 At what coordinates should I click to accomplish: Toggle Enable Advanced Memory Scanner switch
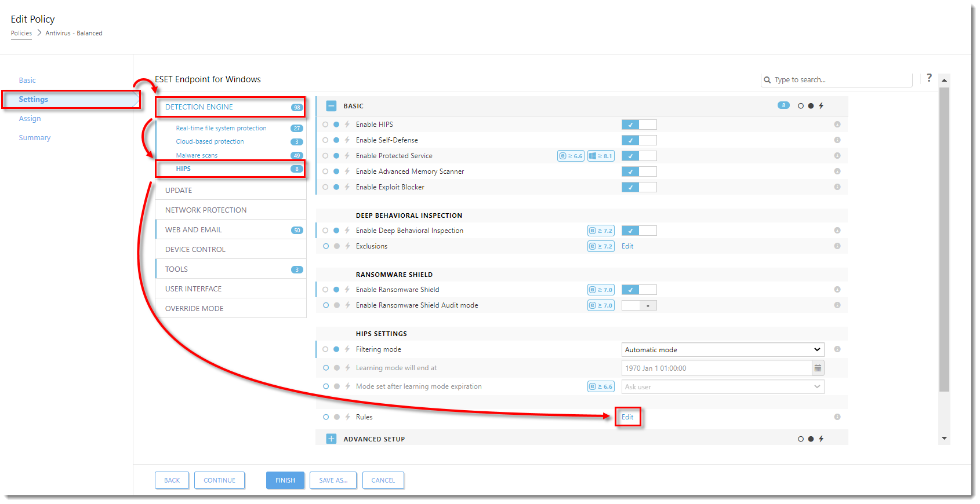(x=638, y=171)
